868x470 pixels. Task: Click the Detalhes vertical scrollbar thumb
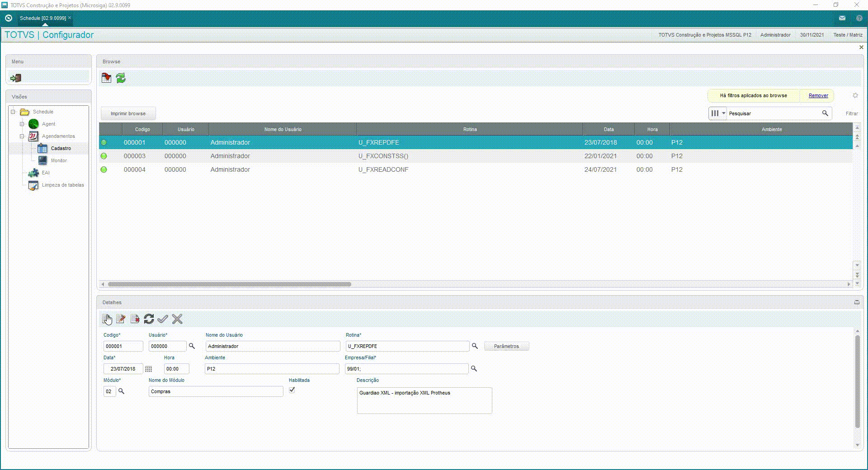click(857, 382)
